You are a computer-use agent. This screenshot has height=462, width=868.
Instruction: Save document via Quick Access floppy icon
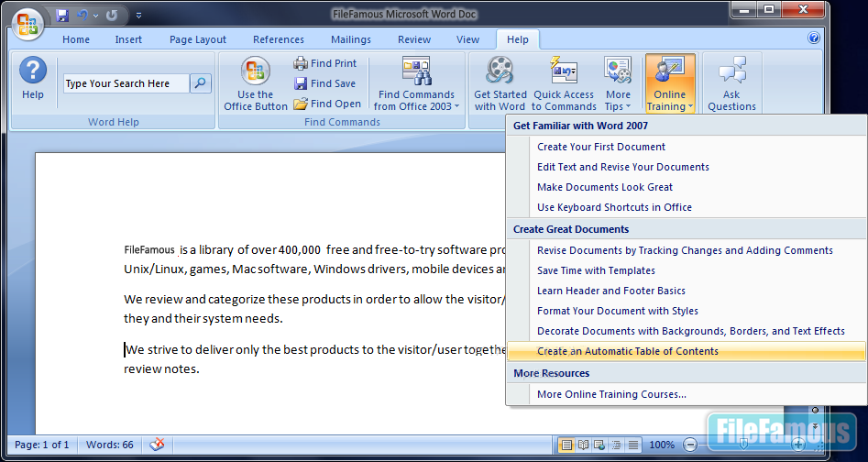[62, 15]
